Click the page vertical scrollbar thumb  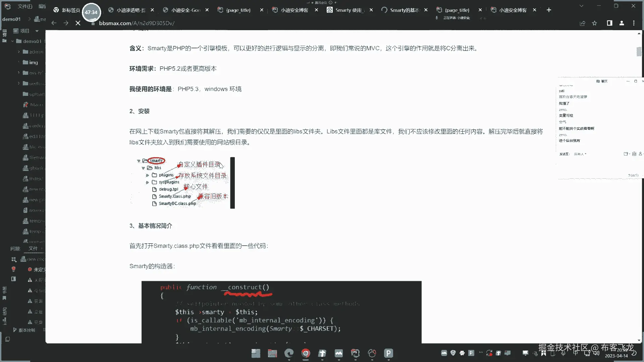[639, 52]
